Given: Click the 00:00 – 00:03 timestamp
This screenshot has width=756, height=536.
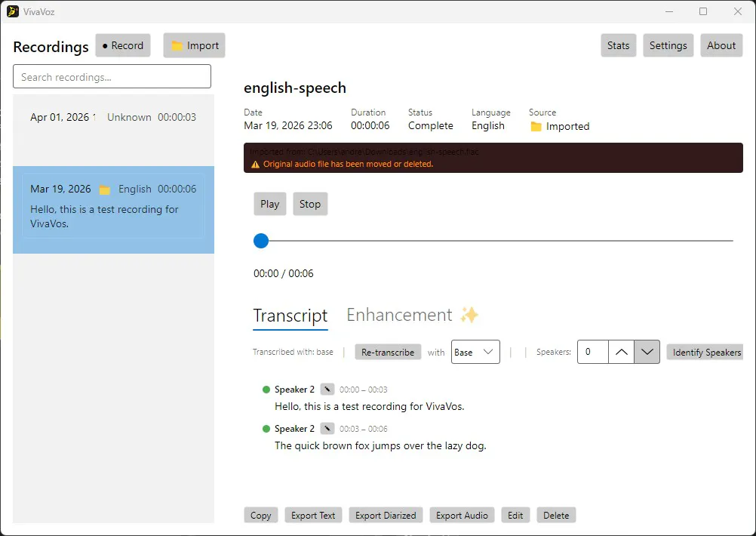Looking at the screenshot, I should coord(364,390).
